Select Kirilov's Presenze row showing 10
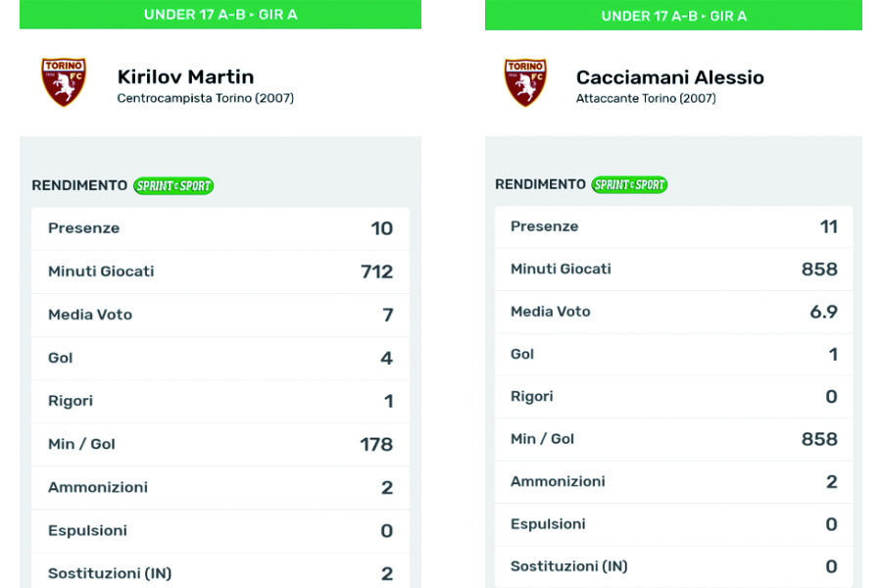The height and width of the screenshot is (588, 882). point(220,228)
